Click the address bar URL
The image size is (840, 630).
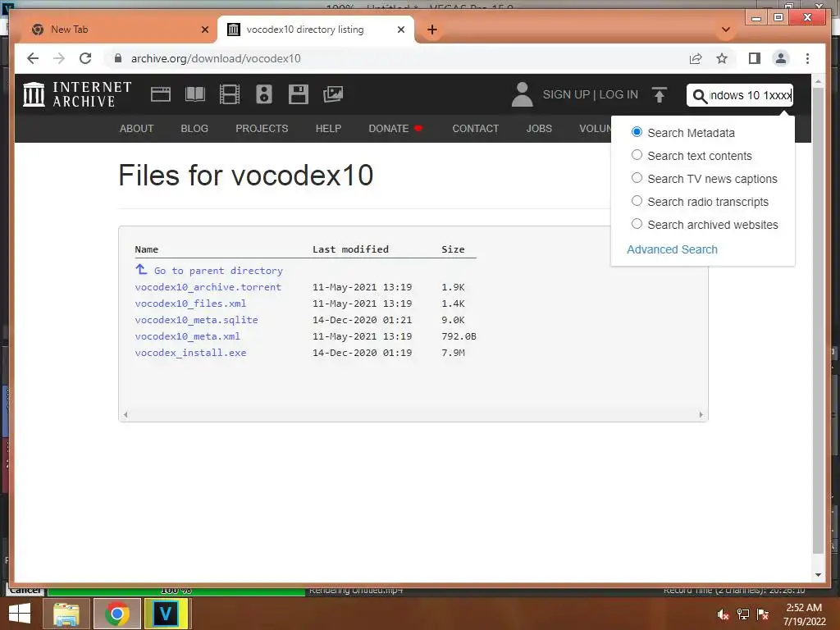click(216, 58)
